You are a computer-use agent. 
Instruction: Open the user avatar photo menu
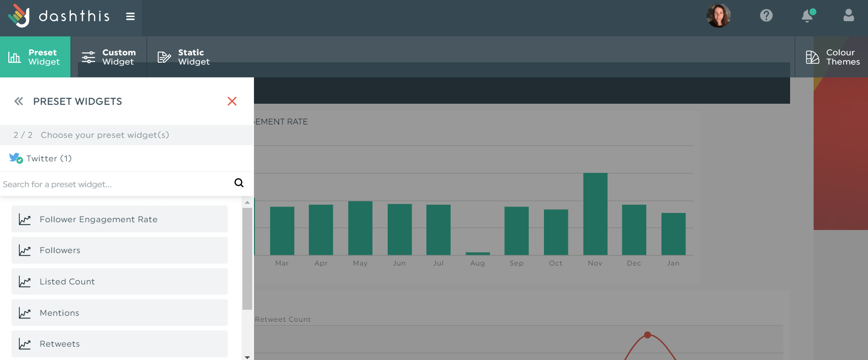coord(718,16)
